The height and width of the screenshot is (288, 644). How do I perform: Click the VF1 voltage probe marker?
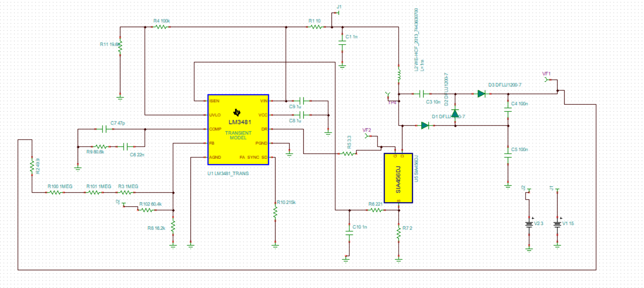[546, 80]
